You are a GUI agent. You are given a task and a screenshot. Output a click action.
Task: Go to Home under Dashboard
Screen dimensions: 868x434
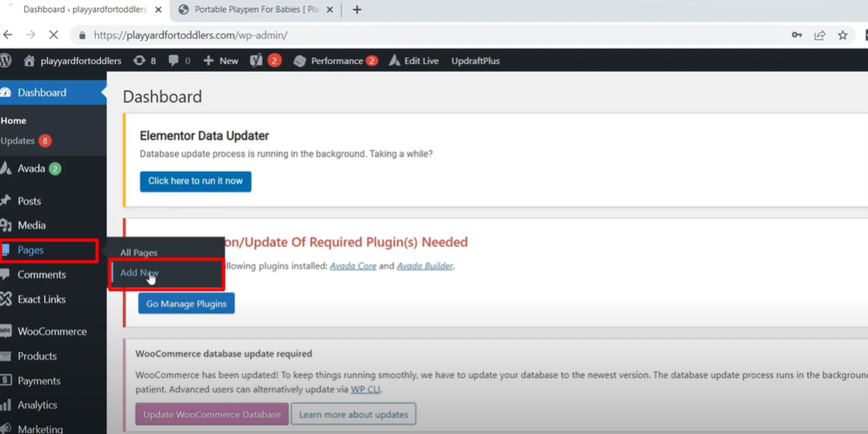pos(14,121)
